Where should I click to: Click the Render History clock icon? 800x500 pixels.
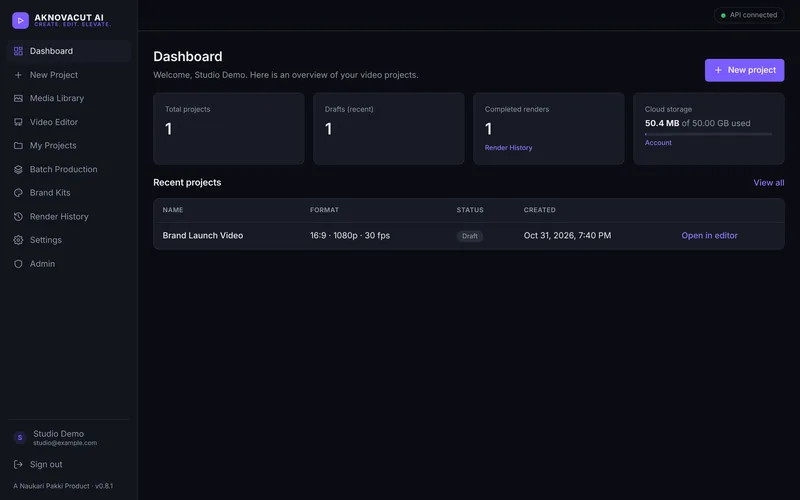(18, 216)
